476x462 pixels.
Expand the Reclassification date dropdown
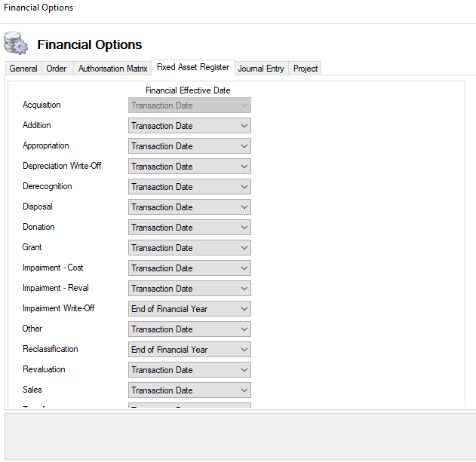(189, 350)
